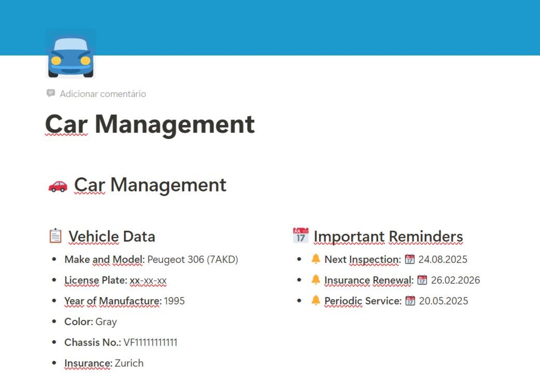
Task: Click the Vehicle Data heading
Action: coord(112,236)
